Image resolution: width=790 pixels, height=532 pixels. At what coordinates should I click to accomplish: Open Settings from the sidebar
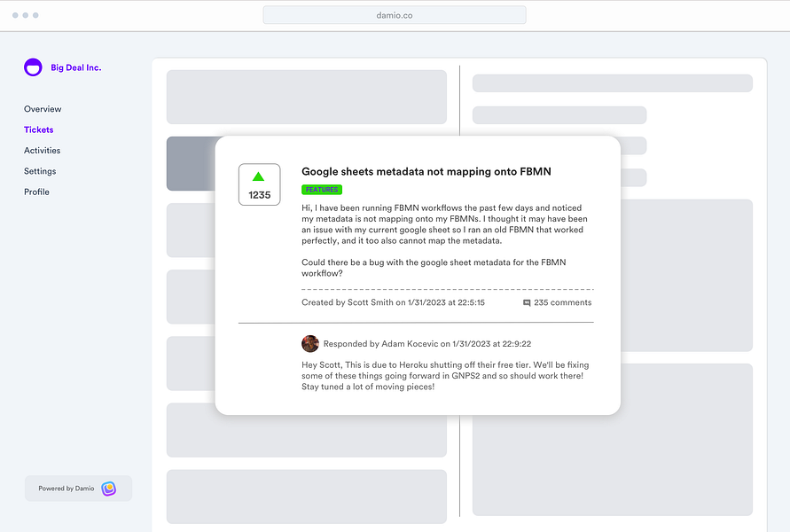tap(40, 171)
